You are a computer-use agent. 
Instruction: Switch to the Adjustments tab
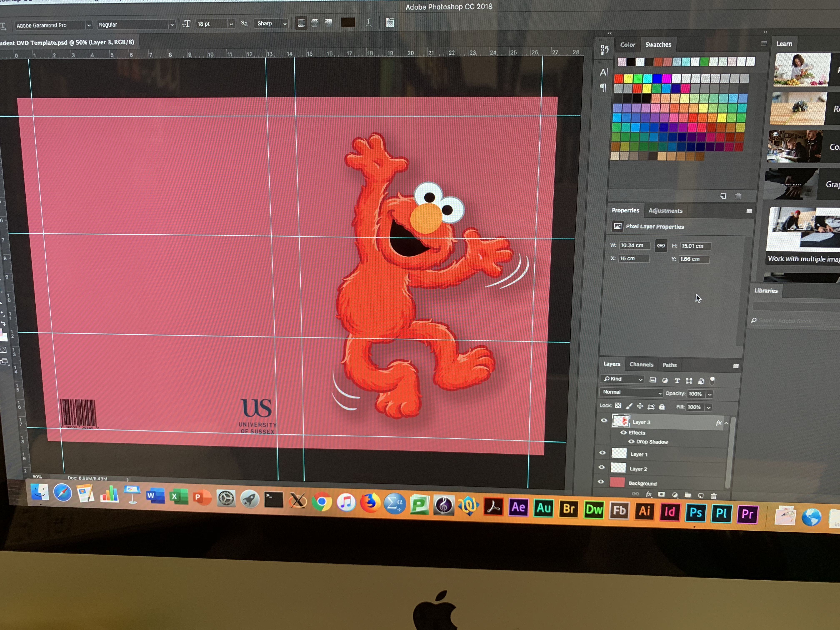665,211
